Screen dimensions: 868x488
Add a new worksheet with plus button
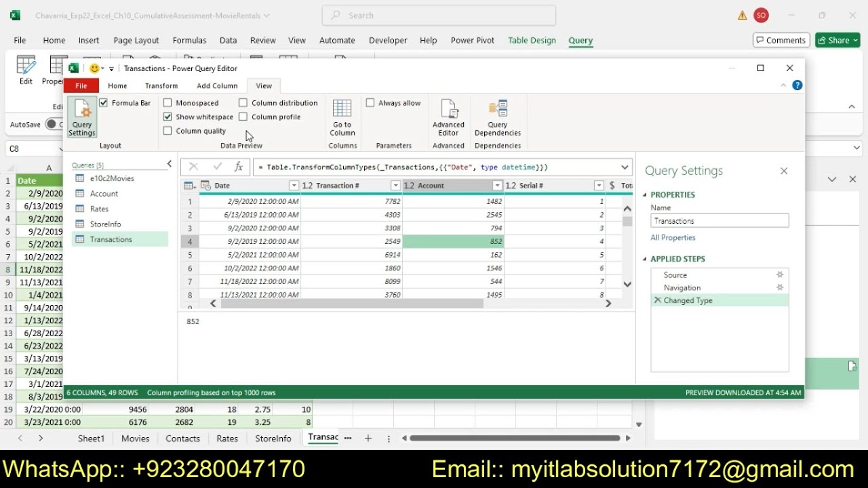368,439
